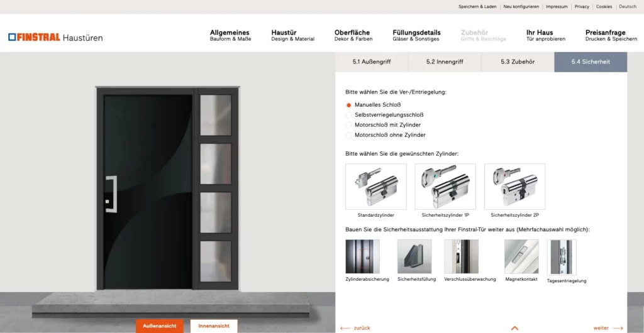Viewport: 644px width, 333px height.
Task: Pick the Sicherheitszylinder 2P image
Action: 514,187
